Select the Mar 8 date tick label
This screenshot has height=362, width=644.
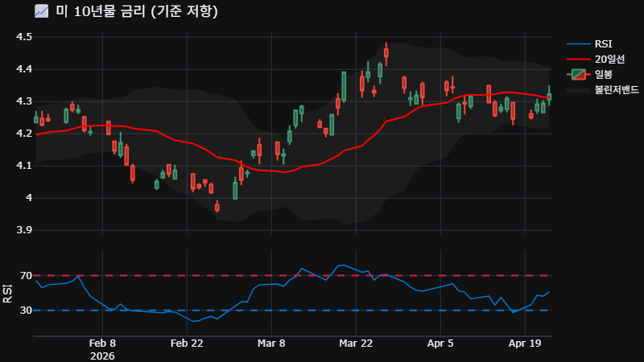(271, 343)
